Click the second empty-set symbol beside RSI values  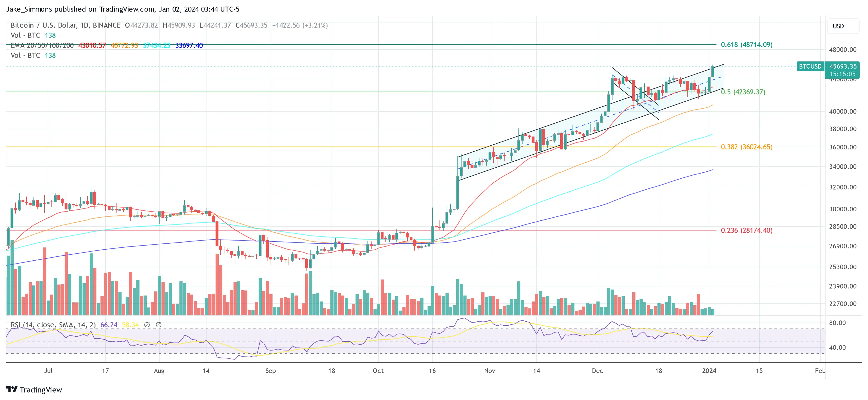click(159, 325)
